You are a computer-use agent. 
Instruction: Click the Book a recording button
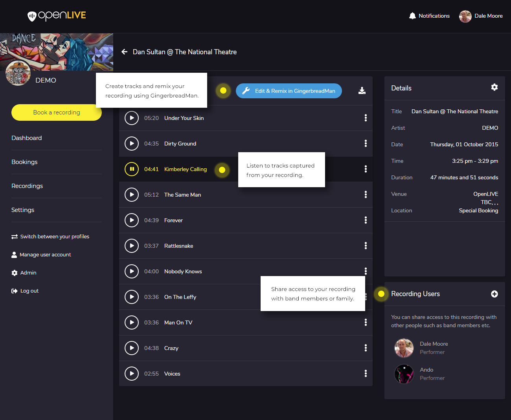(56, 112)
